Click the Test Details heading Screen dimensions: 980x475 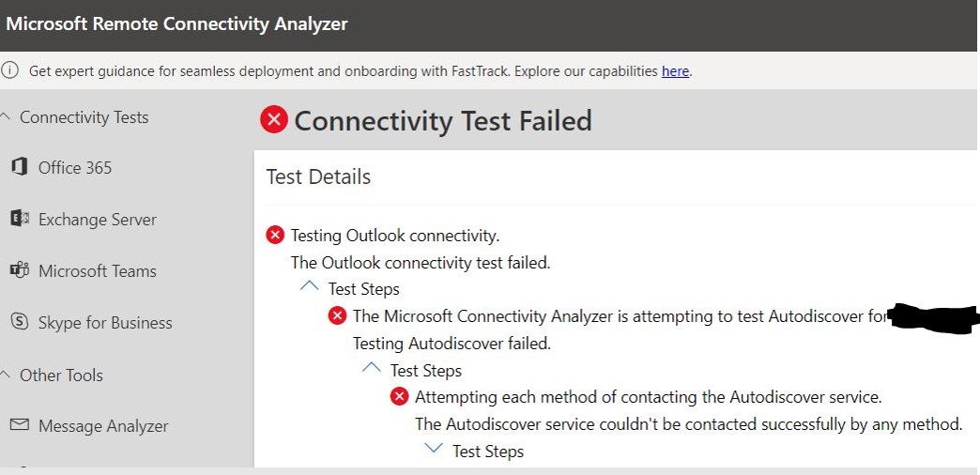[x=318, y=176]
